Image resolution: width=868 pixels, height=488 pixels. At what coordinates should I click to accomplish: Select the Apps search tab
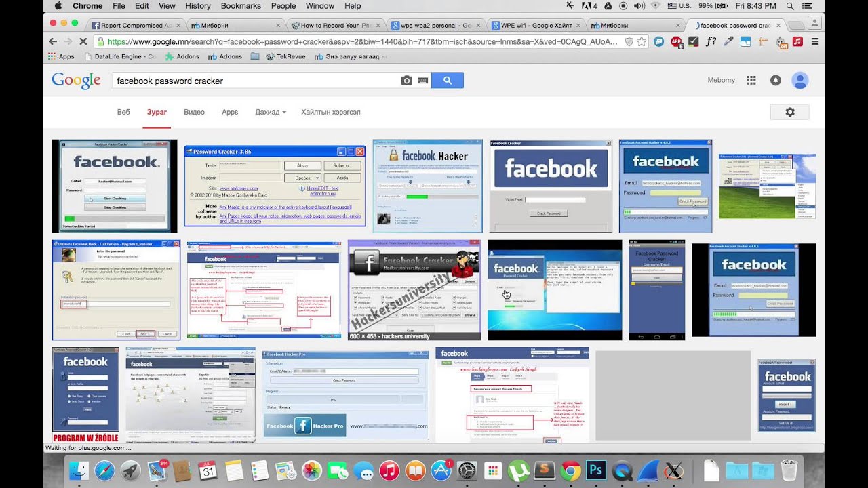tap(230, 112)
